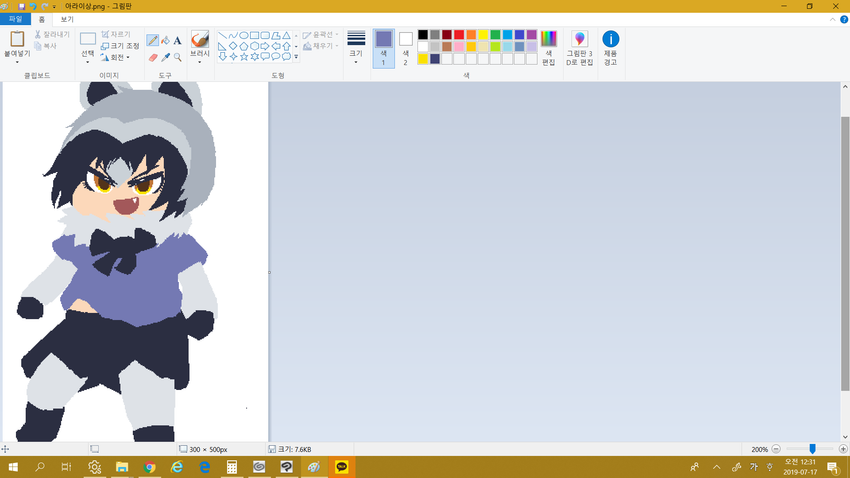Choose the Line shape
Image resolution: width=850 pixels, height=478 pixels.
[x=222, y=35]
